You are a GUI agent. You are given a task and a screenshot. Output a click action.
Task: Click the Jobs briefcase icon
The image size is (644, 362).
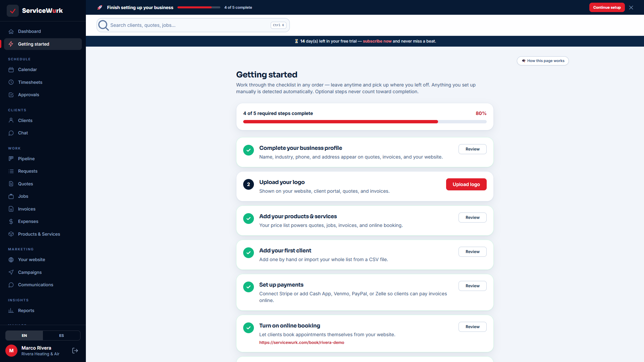(x=11, y=196)
